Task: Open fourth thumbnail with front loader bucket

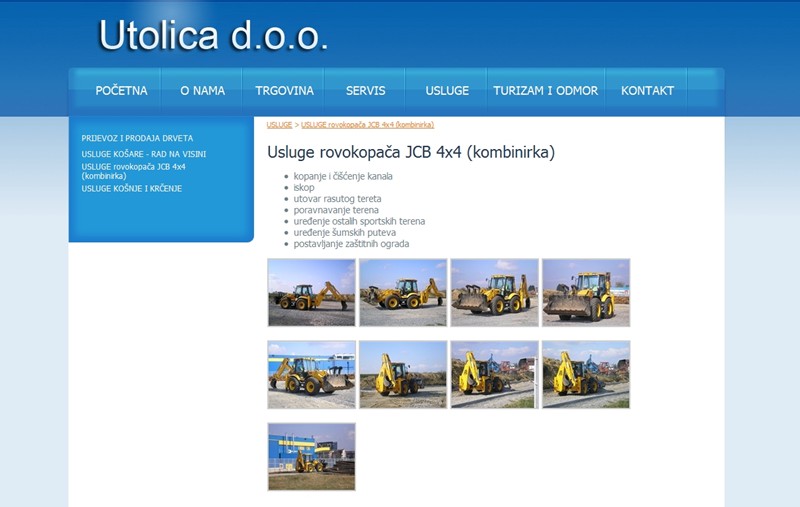Action: tap(586, 292)
